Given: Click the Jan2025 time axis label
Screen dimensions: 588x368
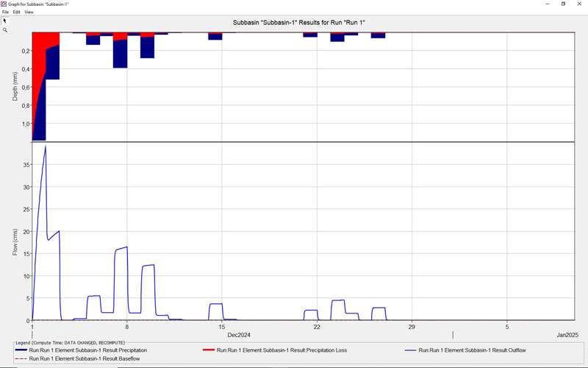Looking at the screenshot, I should coord(567,335).
